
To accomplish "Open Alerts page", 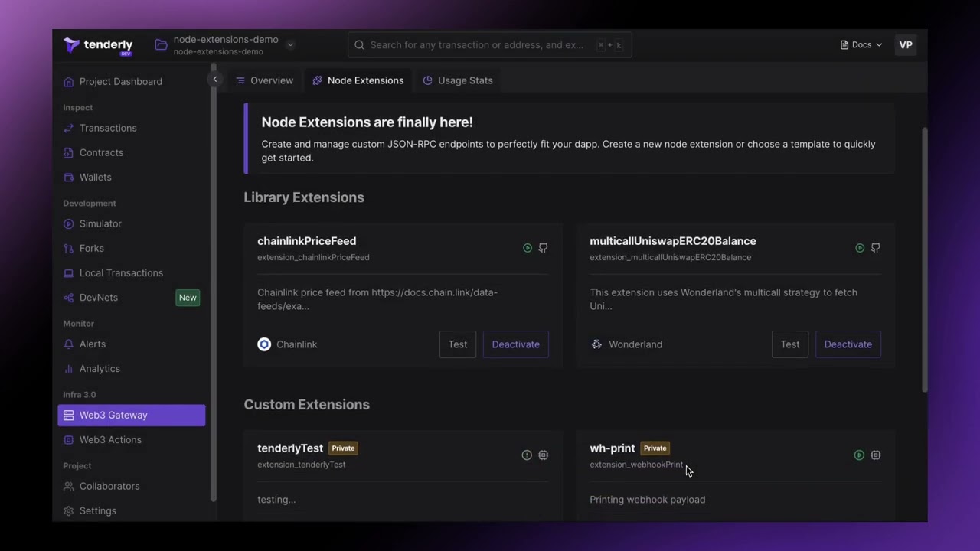I will 93,344.
